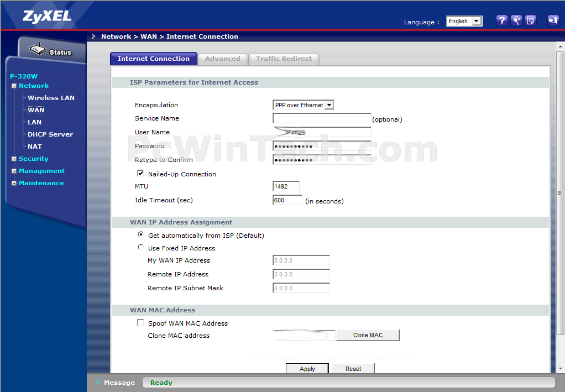The width and height of the screenshot is (565, 392).
Task: Expand the Security tree node
Action: (x=14, y=159)
